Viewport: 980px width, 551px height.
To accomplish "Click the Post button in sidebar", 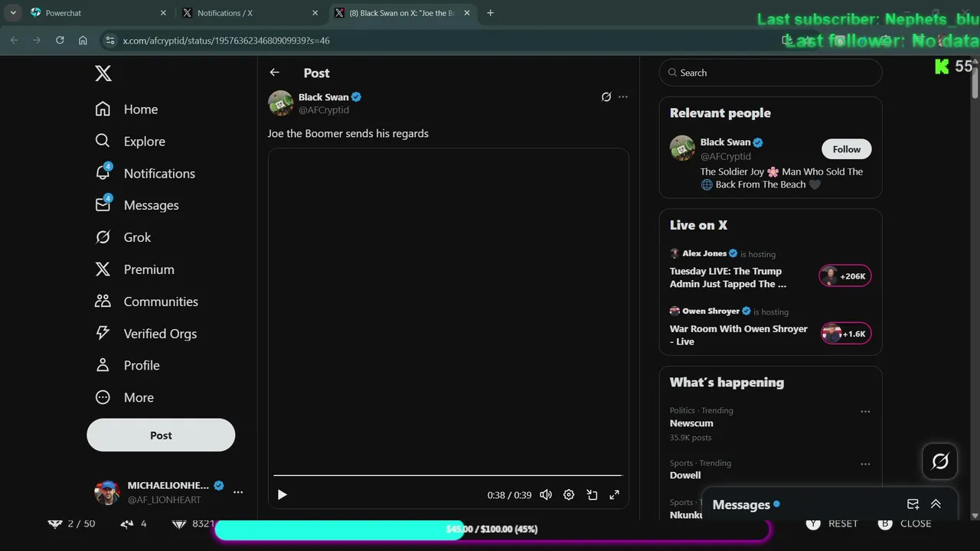I will [161, 435].
